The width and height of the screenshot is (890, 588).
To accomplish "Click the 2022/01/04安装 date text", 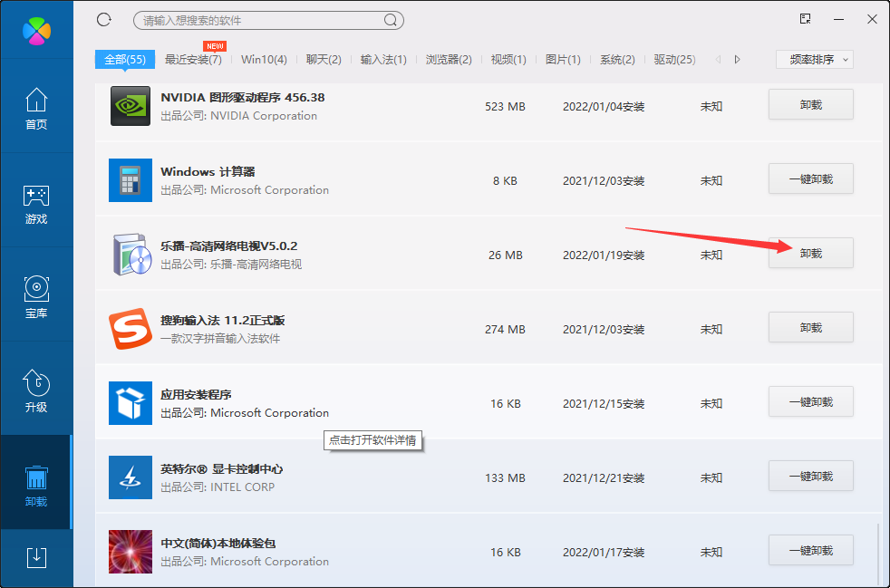I will click(604, 107).
